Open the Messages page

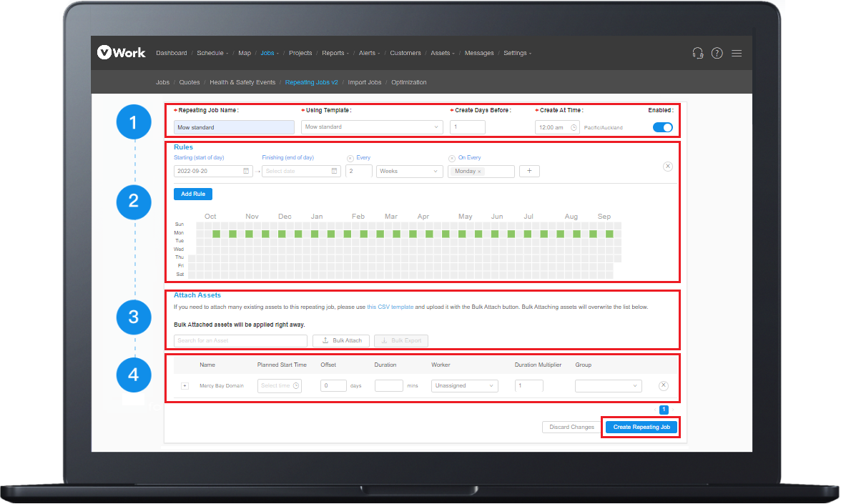479,53
